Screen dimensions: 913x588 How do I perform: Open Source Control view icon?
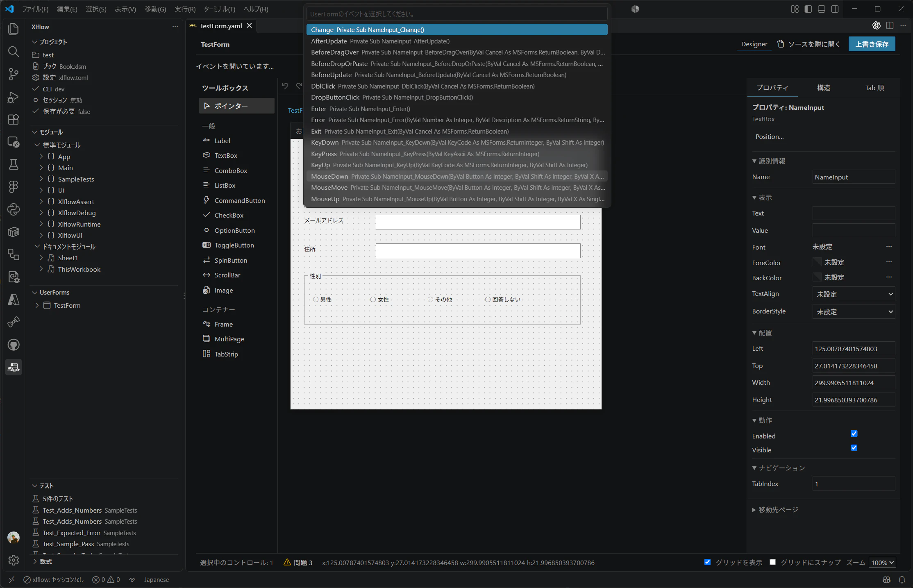click(x=14, y=74)
